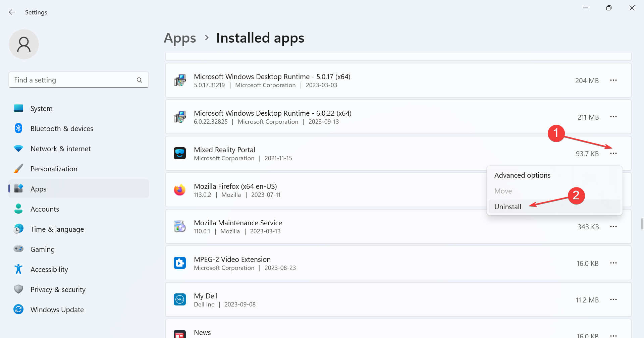Click the System monitor icon
The height and width of the screenshot is (338, 644).
pyautogui.click(x=18, y=108)
